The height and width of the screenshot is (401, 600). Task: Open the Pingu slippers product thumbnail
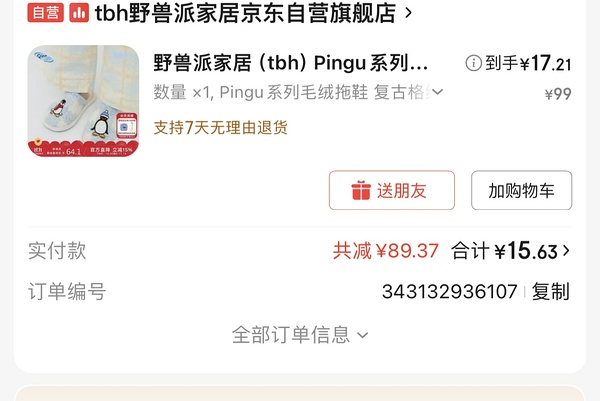[x=83, y=101]
